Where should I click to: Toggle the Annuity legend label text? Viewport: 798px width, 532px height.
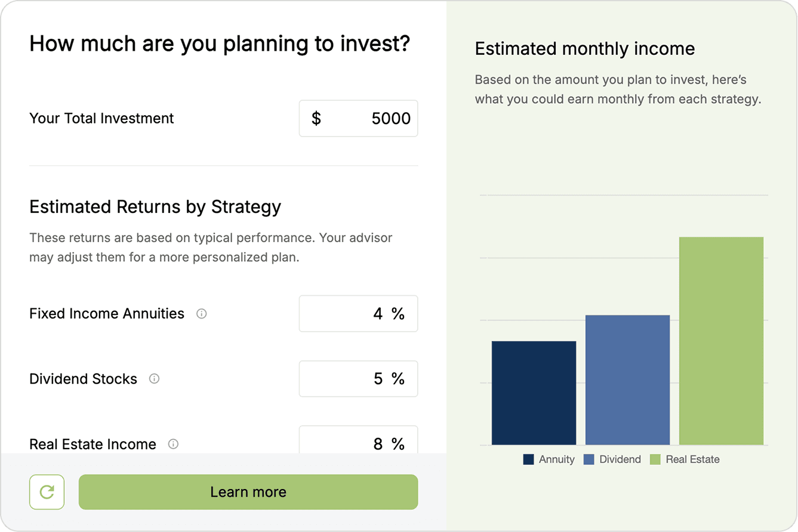[557, 459]
